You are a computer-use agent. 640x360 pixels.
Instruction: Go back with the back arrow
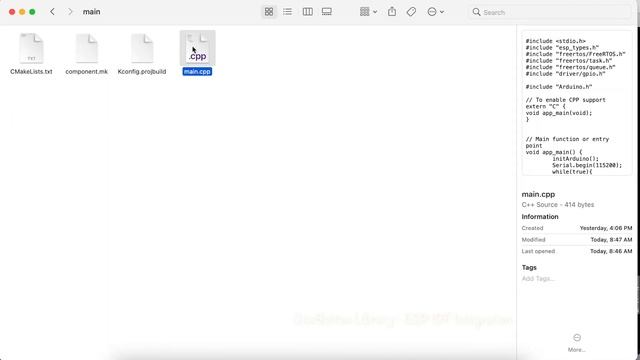click(52, 12)
